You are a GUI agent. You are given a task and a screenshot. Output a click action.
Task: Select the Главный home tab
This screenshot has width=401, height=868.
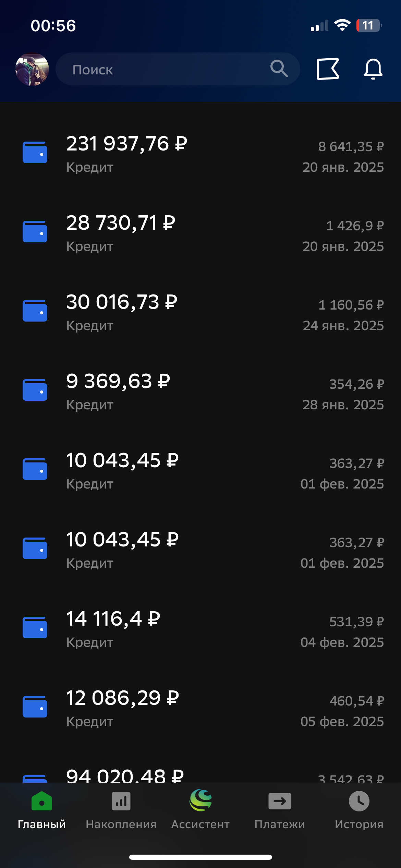[42, 809]
